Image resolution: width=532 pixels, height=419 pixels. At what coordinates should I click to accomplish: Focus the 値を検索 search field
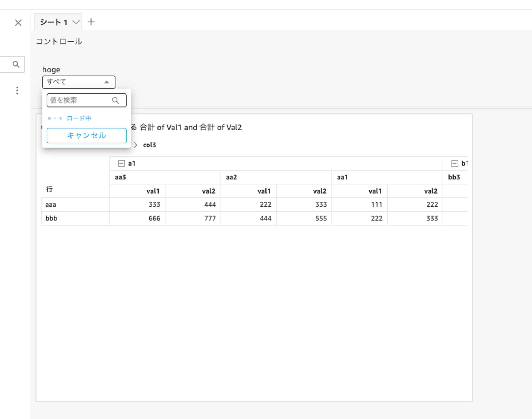86,100
